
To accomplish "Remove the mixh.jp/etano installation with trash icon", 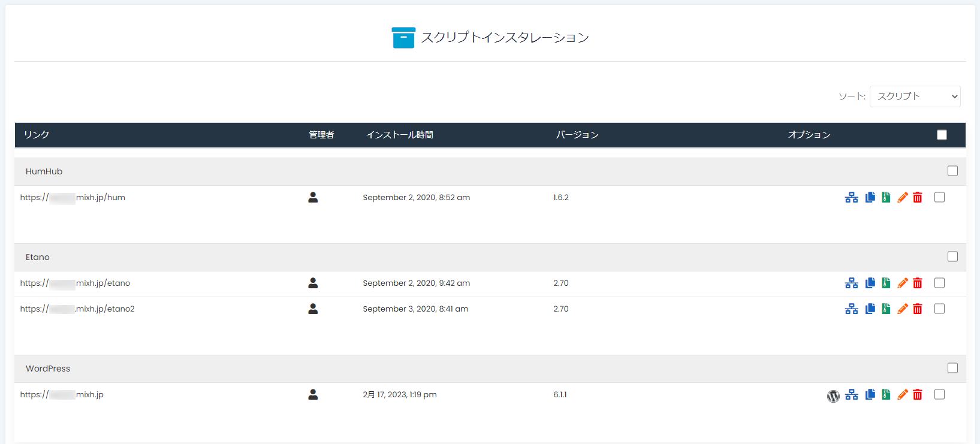I will point(918,283).
